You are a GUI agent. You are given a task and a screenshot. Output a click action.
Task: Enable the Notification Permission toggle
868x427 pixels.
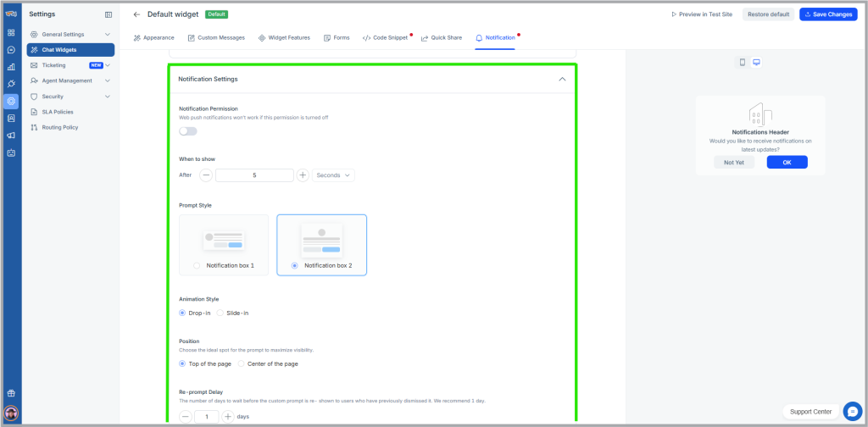188,131
